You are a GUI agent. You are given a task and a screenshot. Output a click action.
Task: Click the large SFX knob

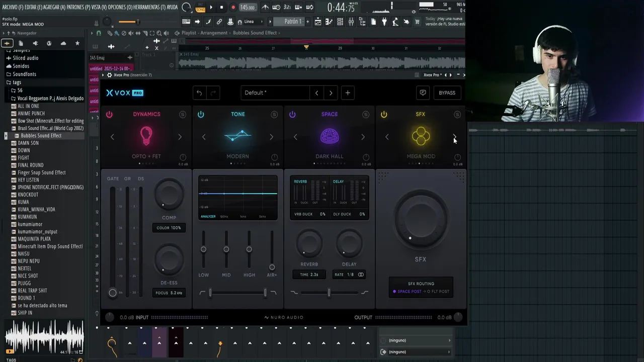point(421,220)
